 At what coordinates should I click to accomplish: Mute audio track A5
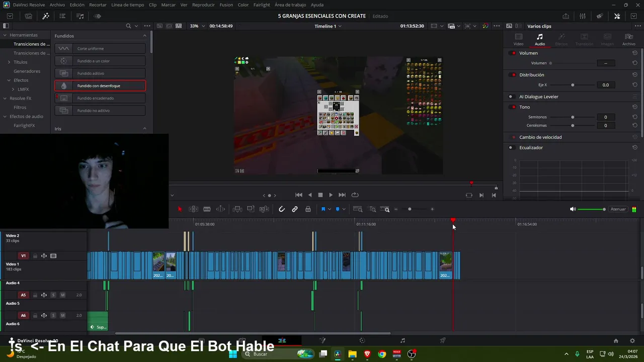pos(62,295)
